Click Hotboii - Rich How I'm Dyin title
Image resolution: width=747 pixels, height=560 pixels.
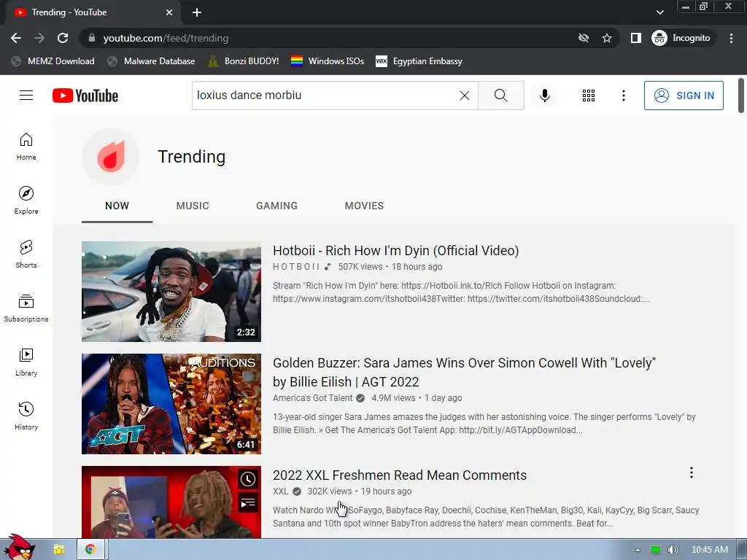tap(395, 251)
